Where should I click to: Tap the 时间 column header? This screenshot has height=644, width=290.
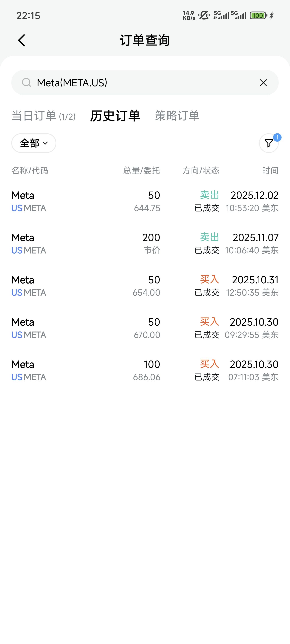(x=270, y=170)
